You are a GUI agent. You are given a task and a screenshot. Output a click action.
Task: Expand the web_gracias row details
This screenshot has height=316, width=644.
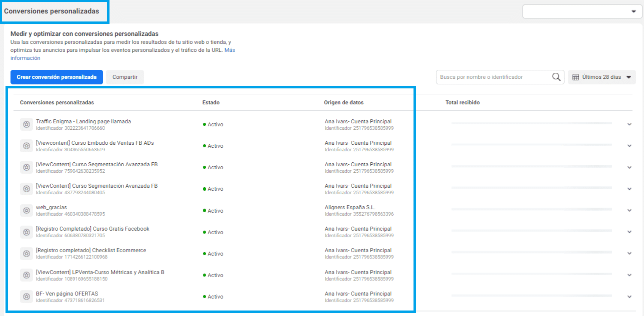pos(629,211)
